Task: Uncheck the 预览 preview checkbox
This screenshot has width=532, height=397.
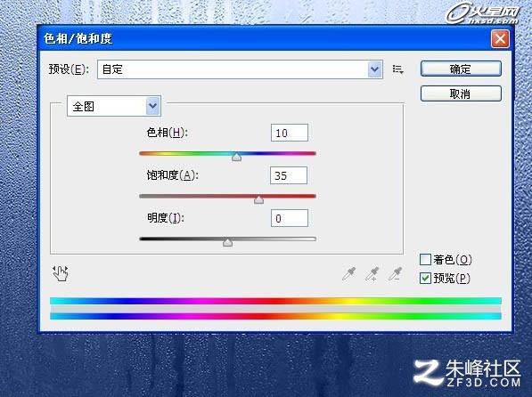Action: pos(425,279)
